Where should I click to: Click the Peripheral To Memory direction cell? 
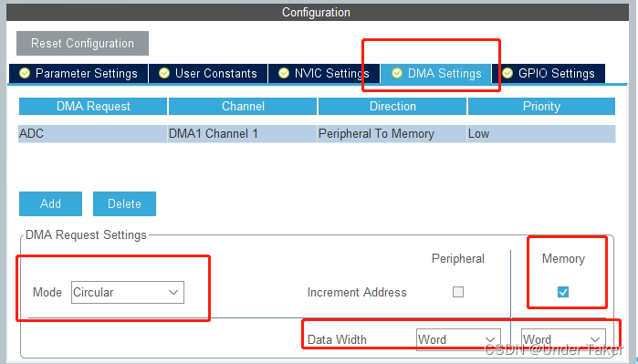click(x=392, y=134)
